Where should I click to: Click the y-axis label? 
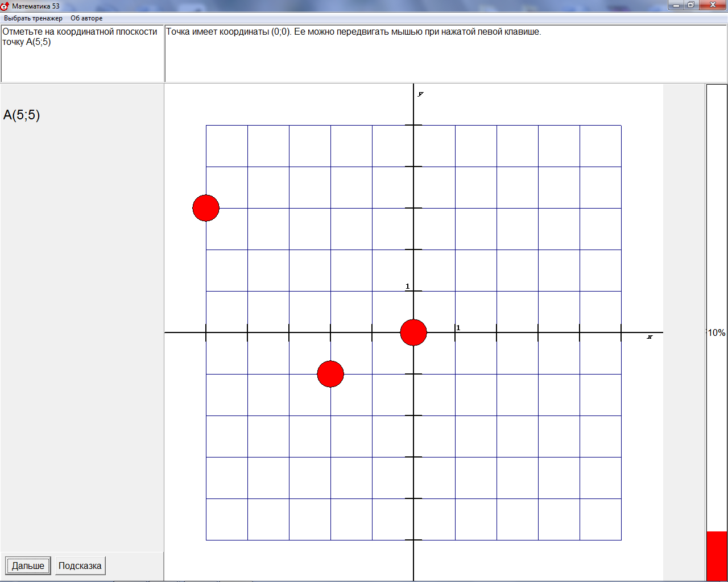(421, 94)
